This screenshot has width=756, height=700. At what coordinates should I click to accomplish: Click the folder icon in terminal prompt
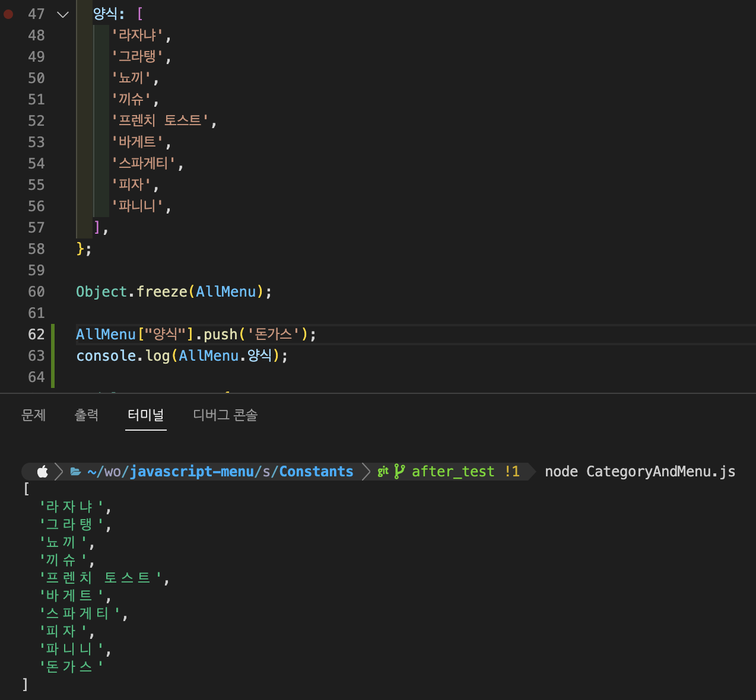(x=76, y=472)
